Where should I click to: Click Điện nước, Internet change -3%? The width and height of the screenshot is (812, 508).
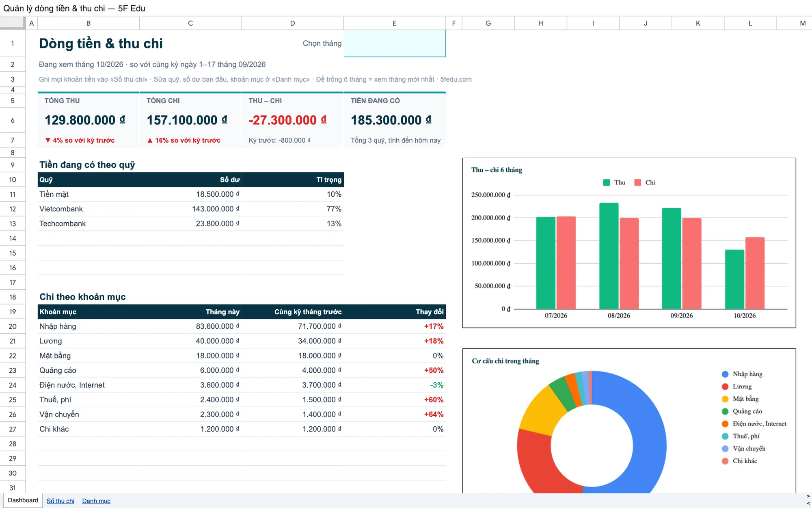coord(437,385)
